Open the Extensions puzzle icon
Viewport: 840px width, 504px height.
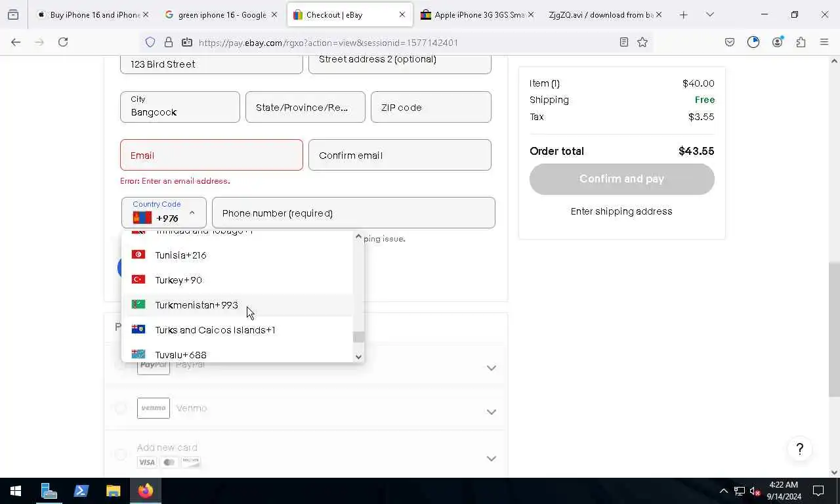(x=801, y=42)
